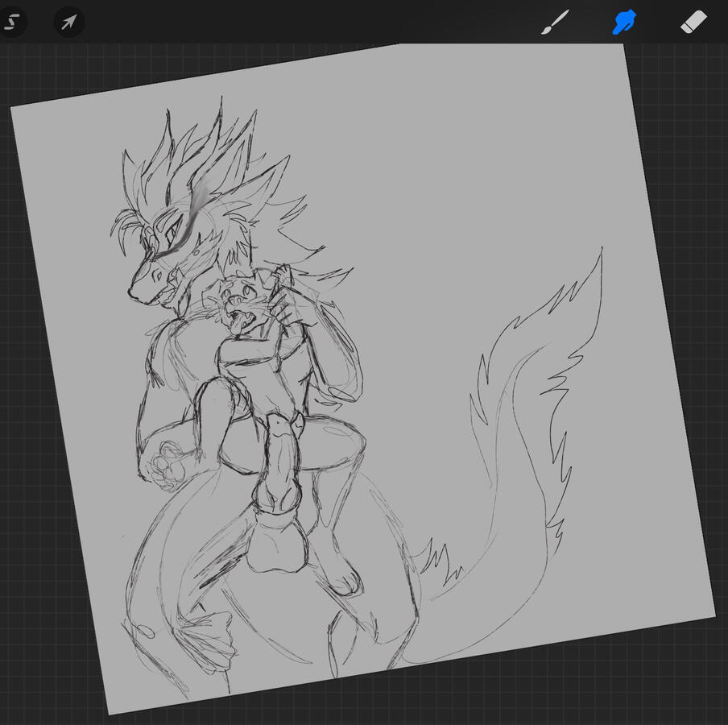Viewport: 728px width, 725px height.
Task: Tap the tip of the sketched tail
Action: [x=601, y=251]
